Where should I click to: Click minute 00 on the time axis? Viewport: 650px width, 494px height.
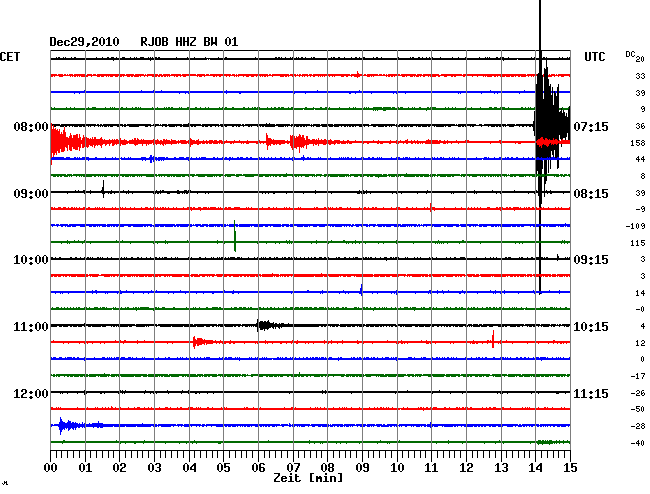[51, 468]
